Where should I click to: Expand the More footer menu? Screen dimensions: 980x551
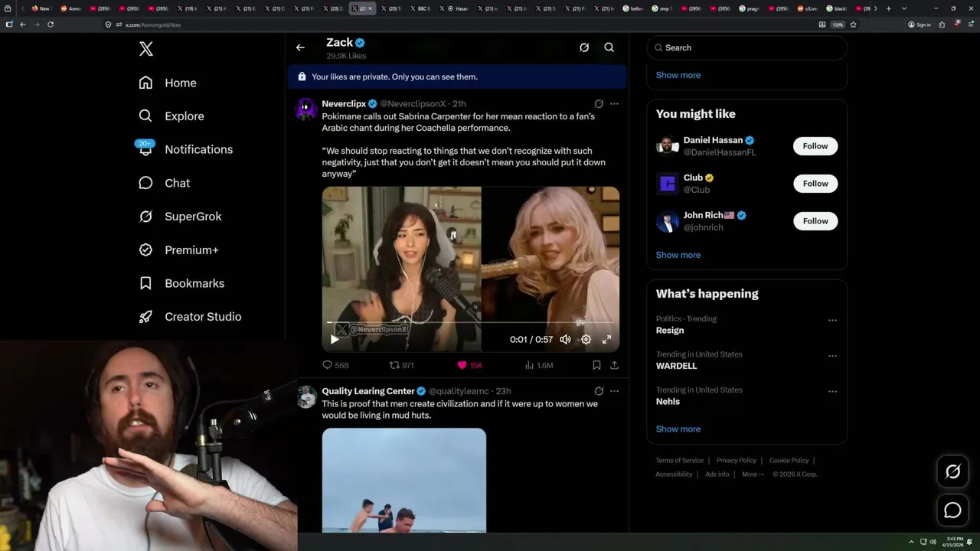pos(752,474)
